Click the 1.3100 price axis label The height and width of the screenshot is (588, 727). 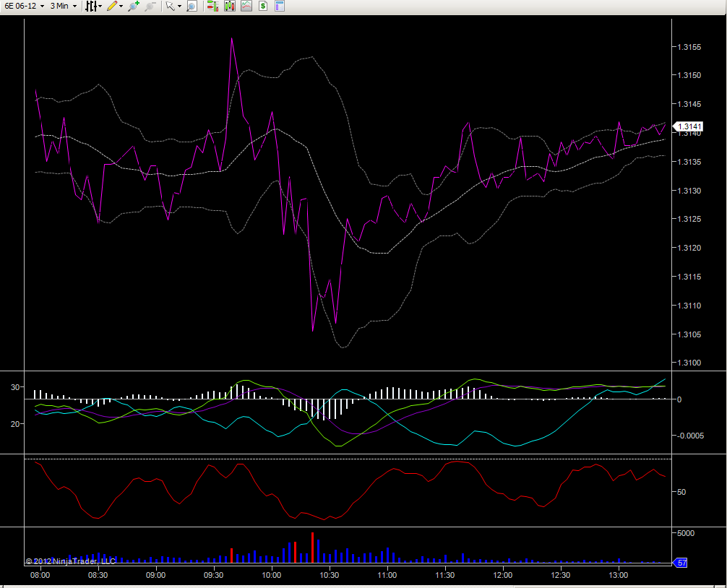[x=689, y=363]
